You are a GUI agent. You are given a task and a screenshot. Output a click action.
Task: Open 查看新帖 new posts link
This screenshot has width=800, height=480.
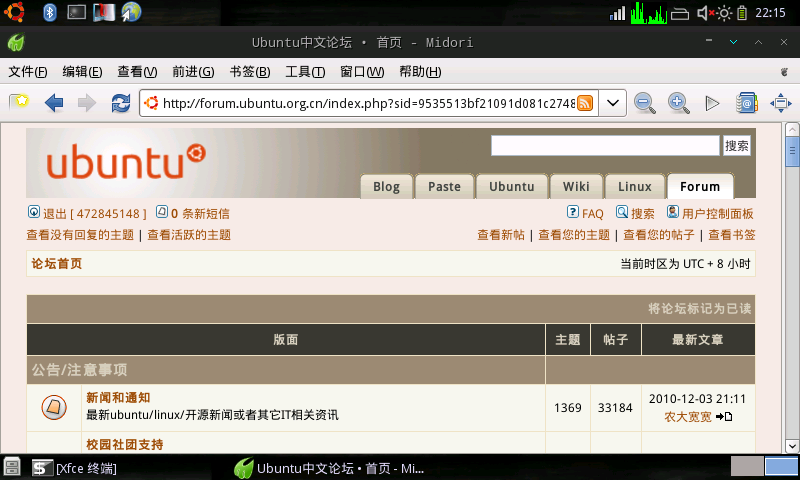pos(501,235)
